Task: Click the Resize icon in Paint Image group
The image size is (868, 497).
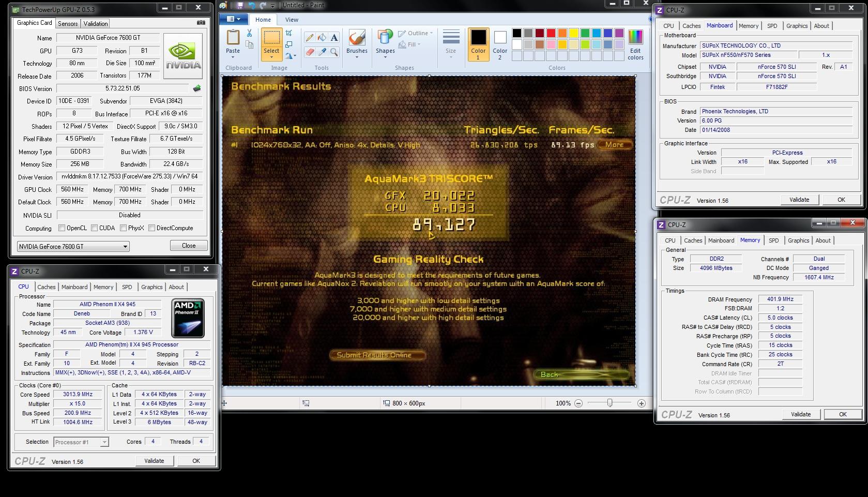Action: click(289, 44)
